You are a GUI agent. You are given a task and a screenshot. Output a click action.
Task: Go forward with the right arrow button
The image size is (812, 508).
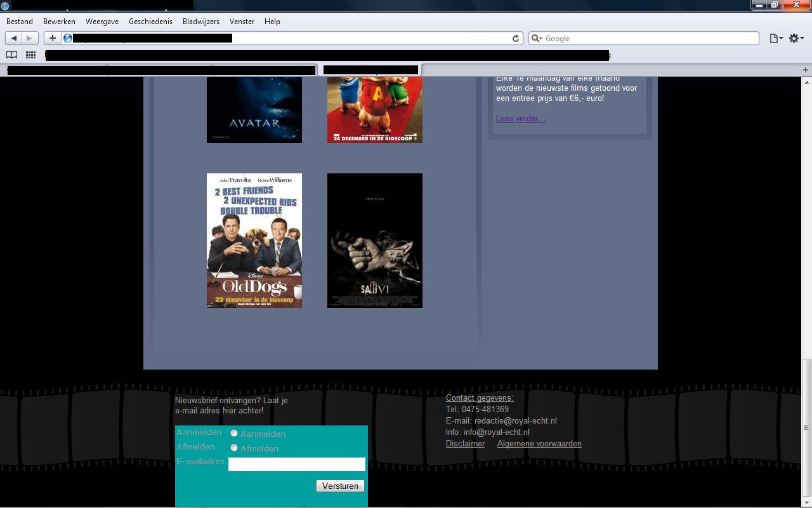click(30, 38)
